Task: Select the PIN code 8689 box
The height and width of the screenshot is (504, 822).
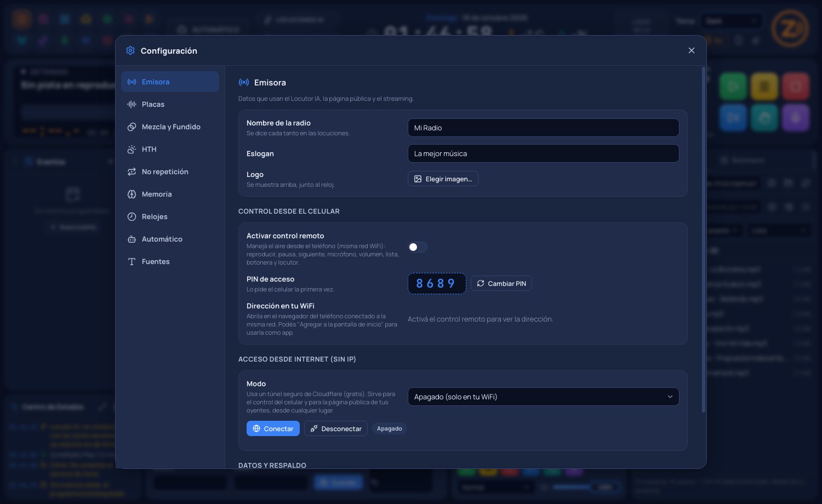Action: 437,283
